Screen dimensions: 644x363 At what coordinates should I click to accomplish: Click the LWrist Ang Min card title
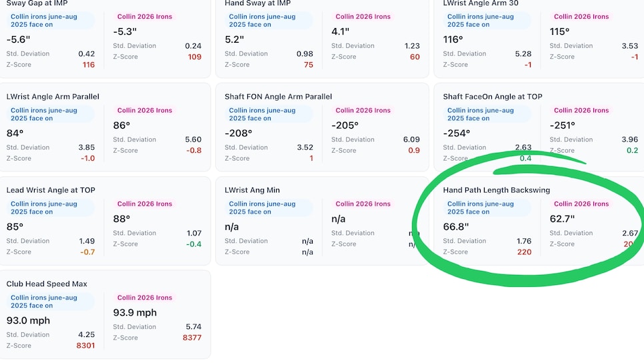(x=254, y=190)
